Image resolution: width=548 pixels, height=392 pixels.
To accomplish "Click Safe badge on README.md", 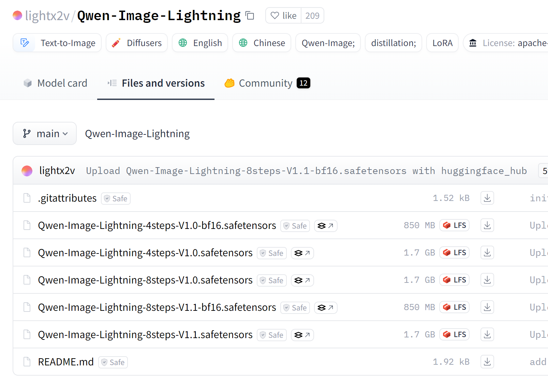I will pyautogui.click(x=113, y=362).
